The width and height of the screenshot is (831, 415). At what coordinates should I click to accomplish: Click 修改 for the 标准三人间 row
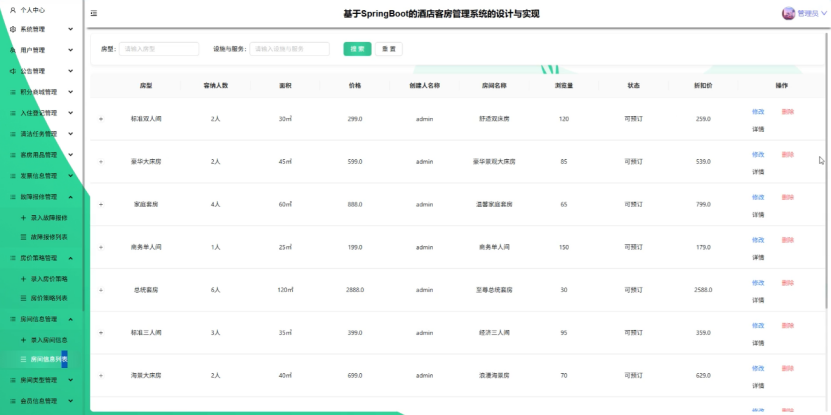pyautogui.click(x=758, y=325)
